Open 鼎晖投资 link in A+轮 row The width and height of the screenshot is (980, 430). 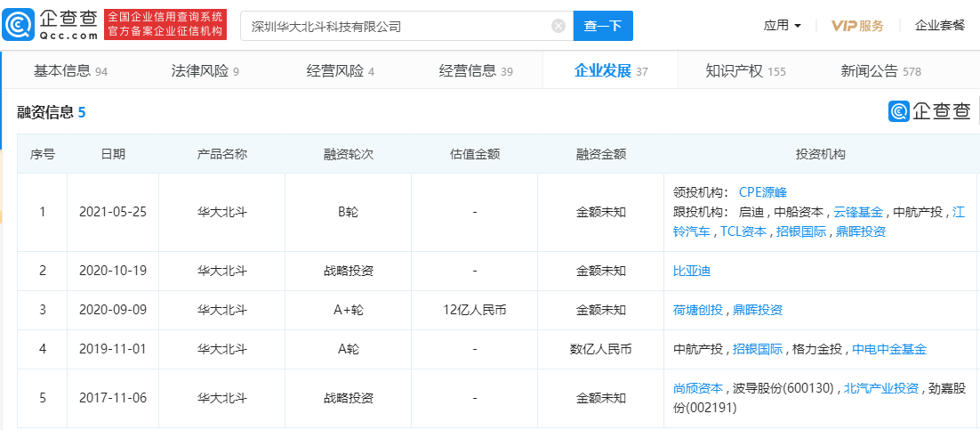point(758,310)
